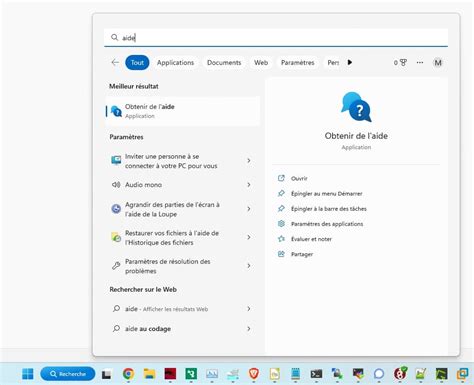Screen dimensions: 474x385
Task: Click the M account avatar
Action: (438, 63)
